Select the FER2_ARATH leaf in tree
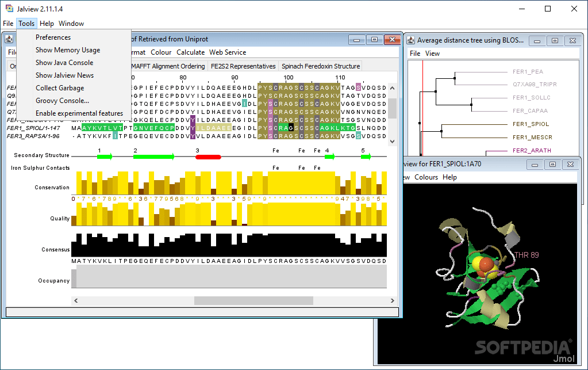This screenshot has width=588, height=370. [532, 151]
